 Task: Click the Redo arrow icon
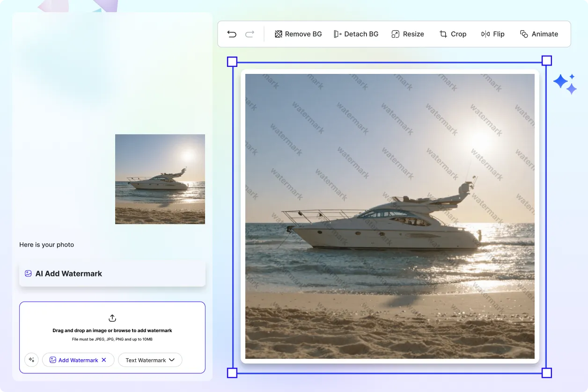(250, 34)
